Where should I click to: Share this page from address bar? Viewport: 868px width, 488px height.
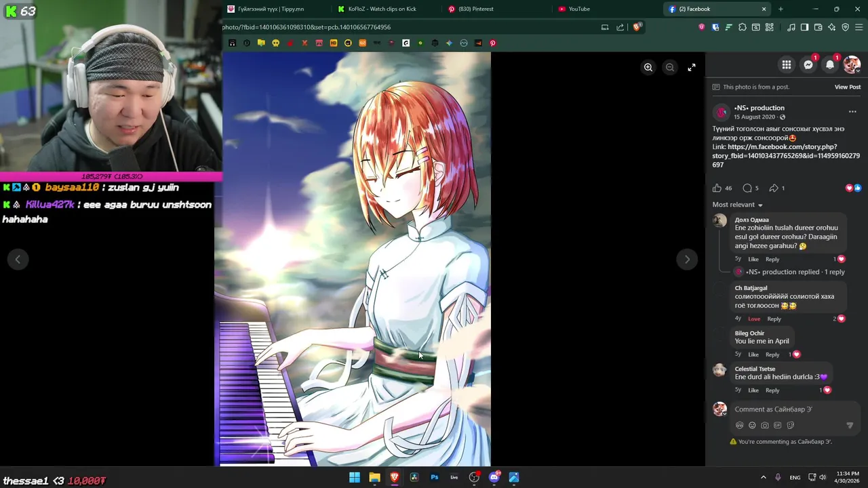[620, 27]
